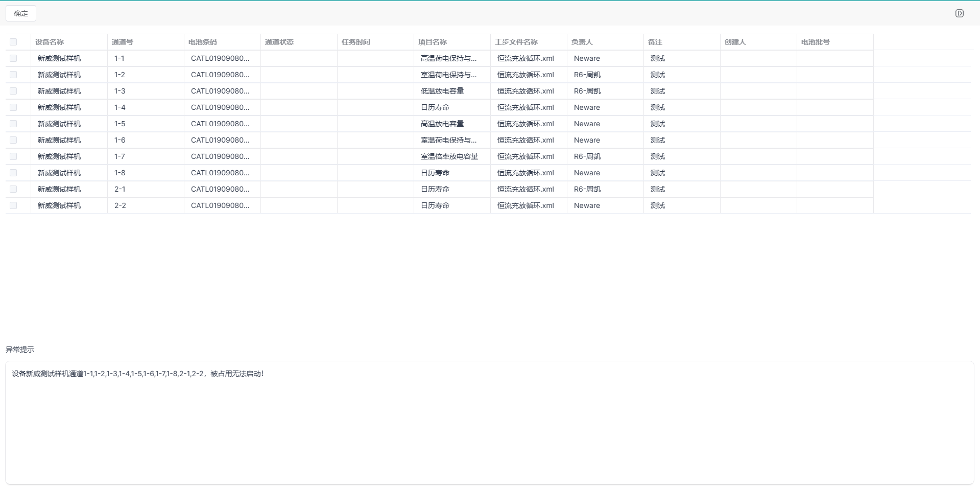Image resolution: width=980 pixels, height=486 pixels.
Task: Click project name 高温放电容量 in row 1-5
Action: coord(442,124)
